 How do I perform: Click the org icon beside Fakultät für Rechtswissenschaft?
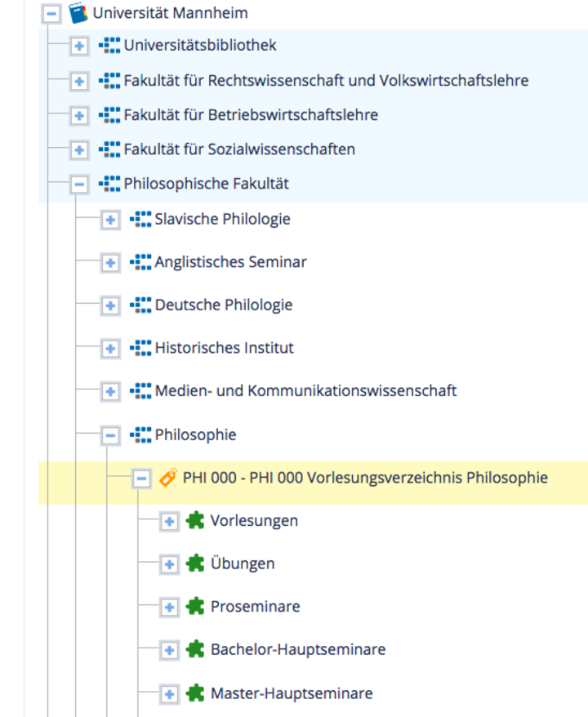(109, 81)
